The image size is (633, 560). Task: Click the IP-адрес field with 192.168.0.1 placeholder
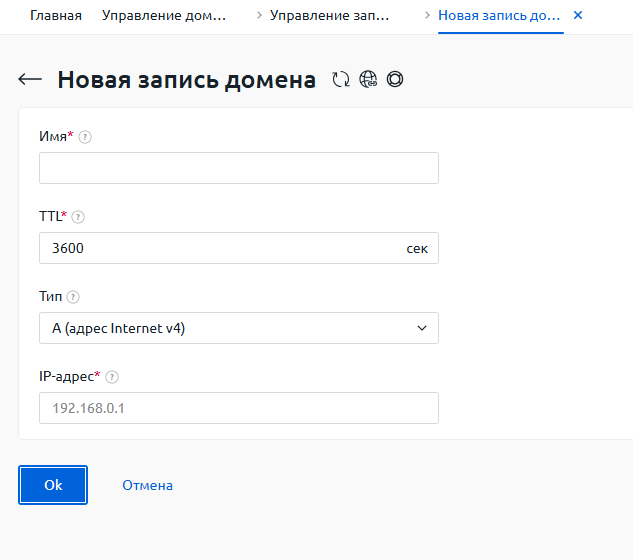(238, 408)
